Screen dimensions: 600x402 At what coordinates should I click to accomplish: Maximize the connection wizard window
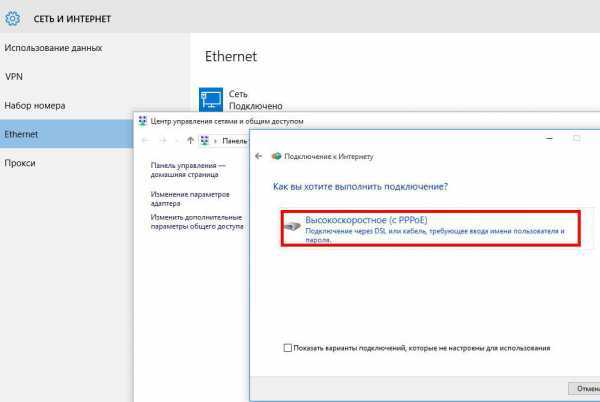click(x=576, y=138)
